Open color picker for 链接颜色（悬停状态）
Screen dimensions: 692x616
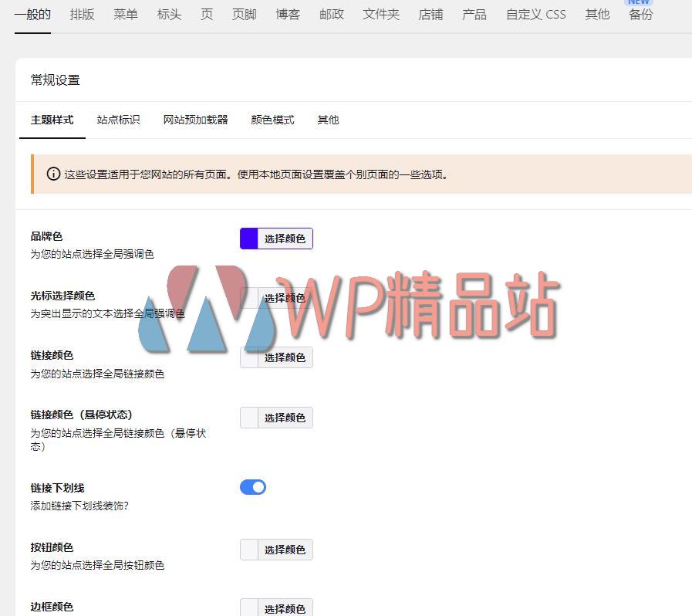[x=284, y=418]
